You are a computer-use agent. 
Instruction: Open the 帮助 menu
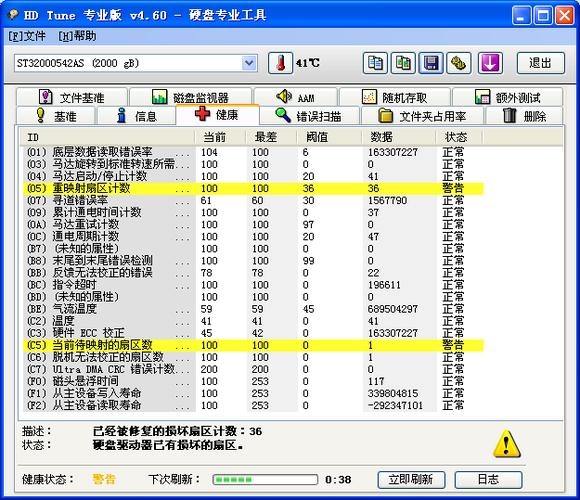tap(77, 36)
